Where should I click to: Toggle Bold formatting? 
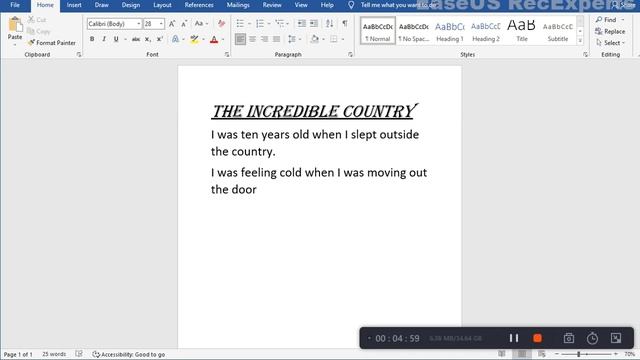[x=92, y=39]
